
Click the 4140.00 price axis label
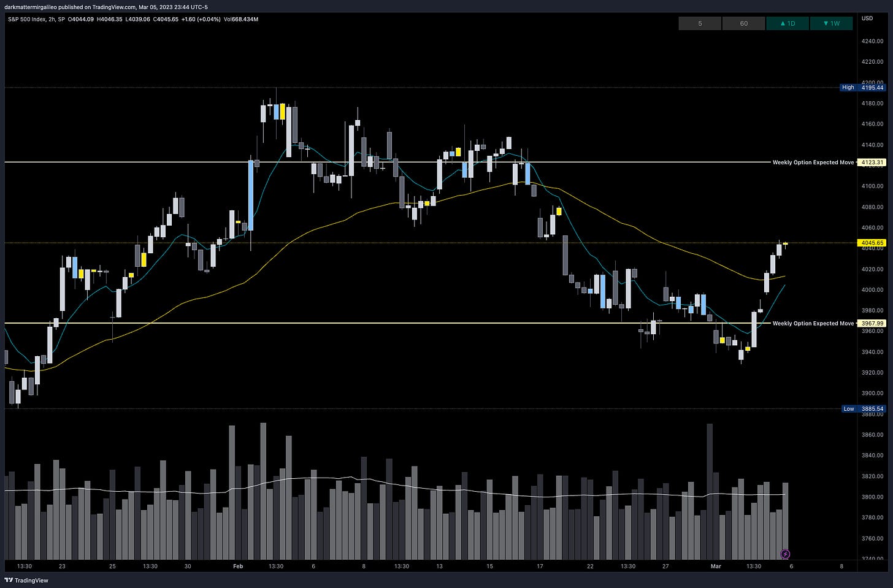(872, 145)
